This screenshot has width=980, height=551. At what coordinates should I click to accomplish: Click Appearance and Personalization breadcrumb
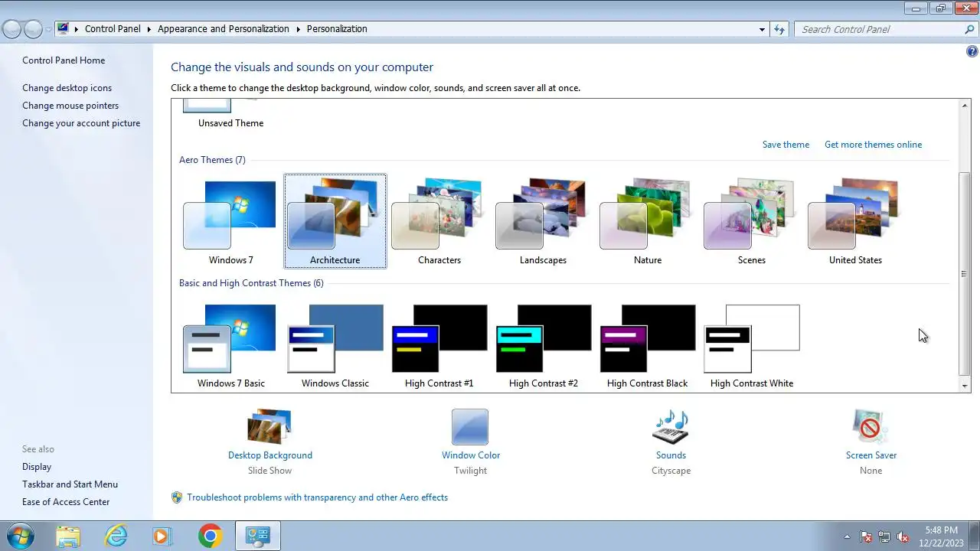pos(224,29)
